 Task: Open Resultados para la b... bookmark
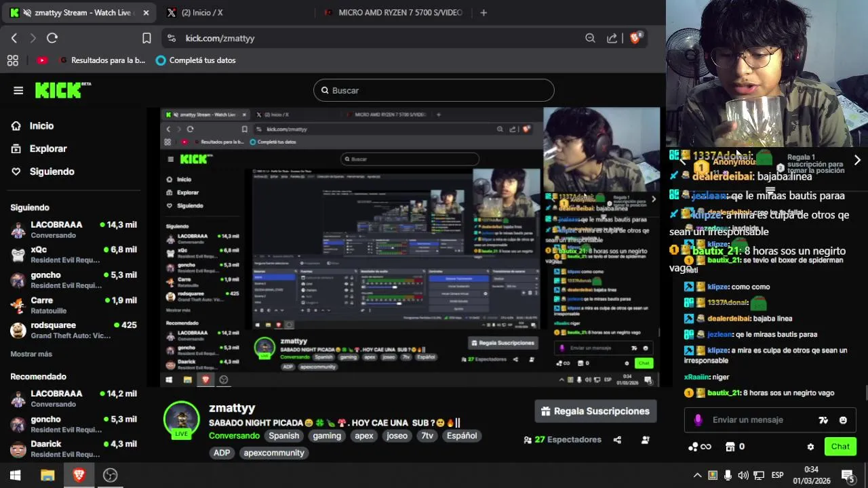[102, 60]
